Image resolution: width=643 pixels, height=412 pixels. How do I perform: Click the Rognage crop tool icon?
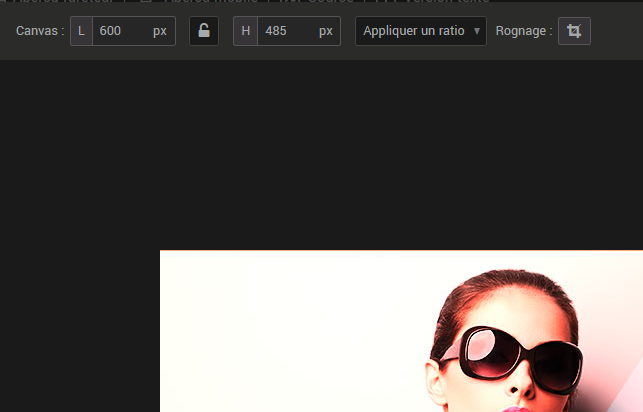coord(574,31)
